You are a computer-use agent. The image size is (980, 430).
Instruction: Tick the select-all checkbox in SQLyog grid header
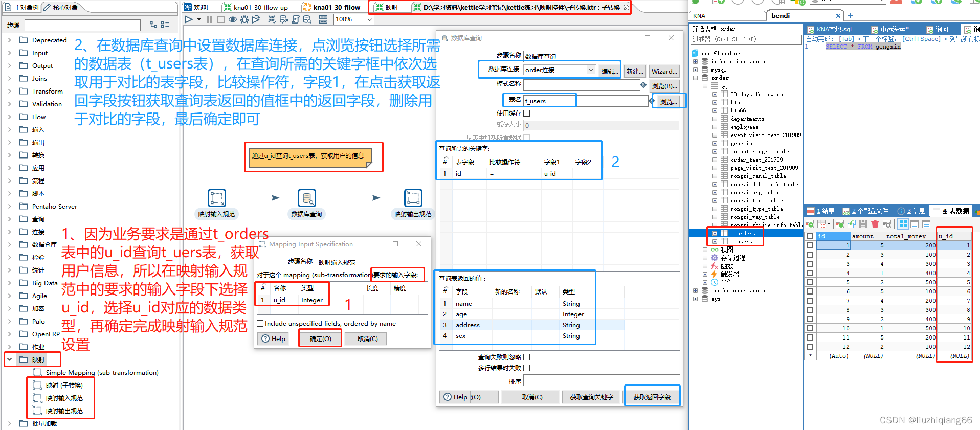[x=810, y=236]
